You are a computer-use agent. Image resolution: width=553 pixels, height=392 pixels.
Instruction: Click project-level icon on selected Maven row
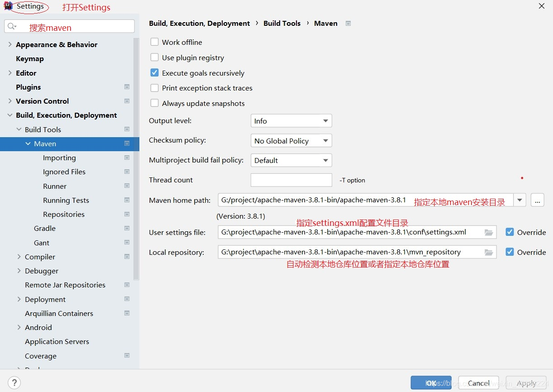(127, 143)
